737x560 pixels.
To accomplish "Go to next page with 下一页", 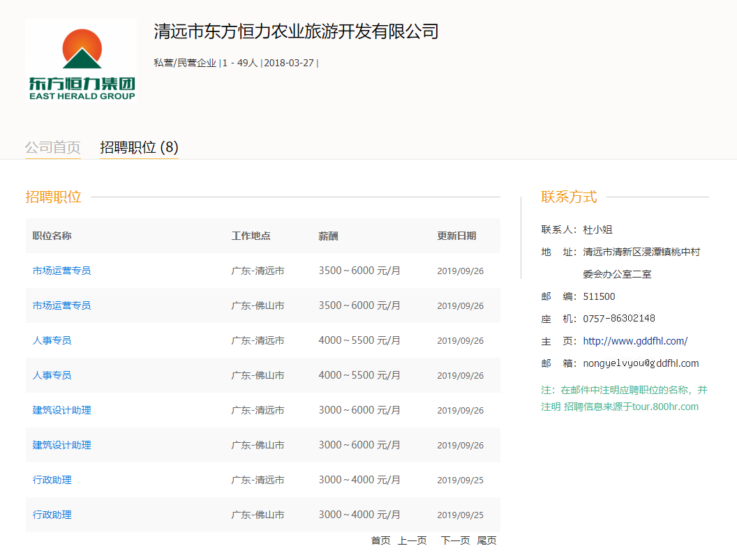I will coord(455,540).
